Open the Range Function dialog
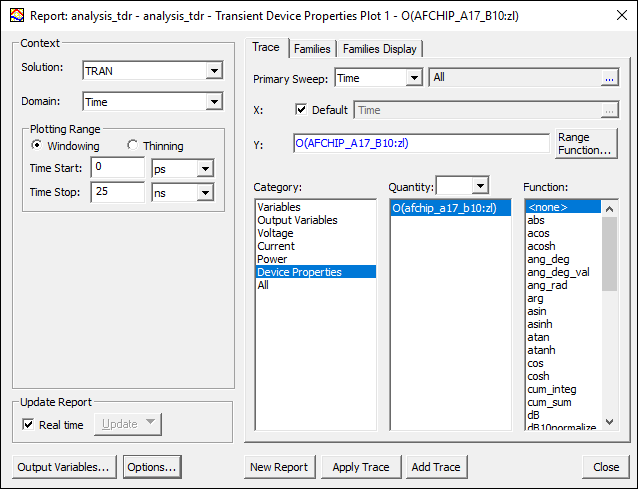Viewport: 638px width, 489px height. point(586,144)
